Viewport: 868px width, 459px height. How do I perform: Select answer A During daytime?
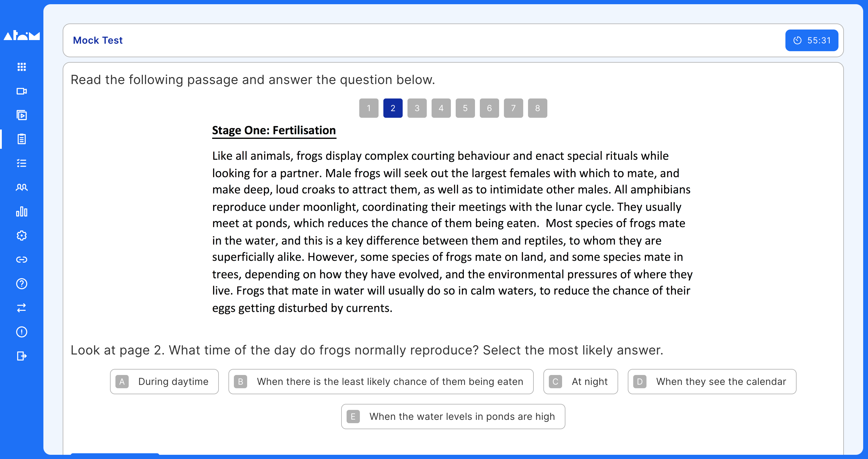coord(164,382)
